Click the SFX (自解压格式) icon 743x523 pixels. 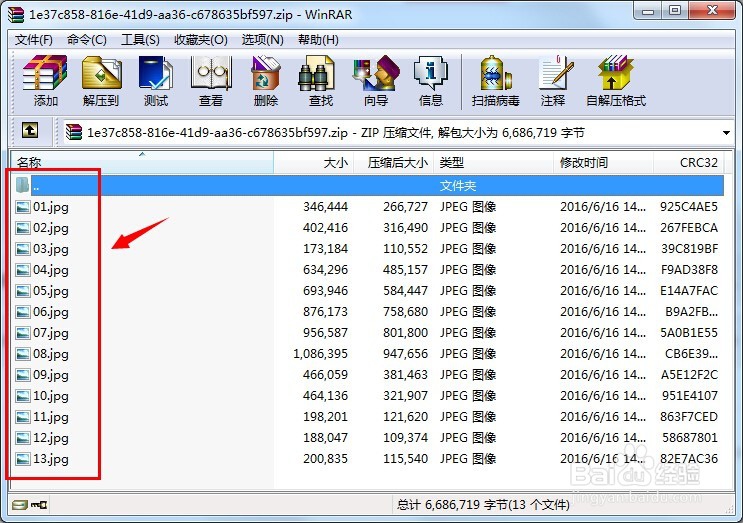[615, 73]
